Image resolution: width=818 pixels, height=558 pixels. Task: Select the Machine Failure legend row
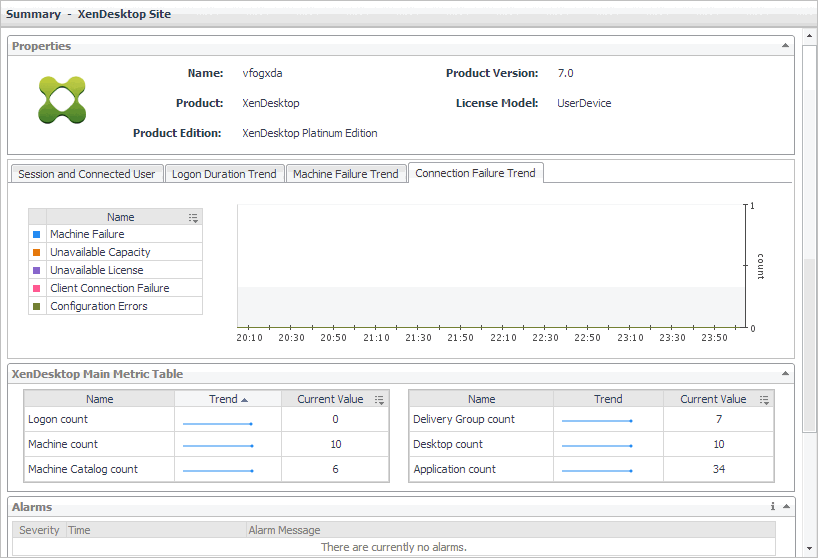click(x=115, y=234)
